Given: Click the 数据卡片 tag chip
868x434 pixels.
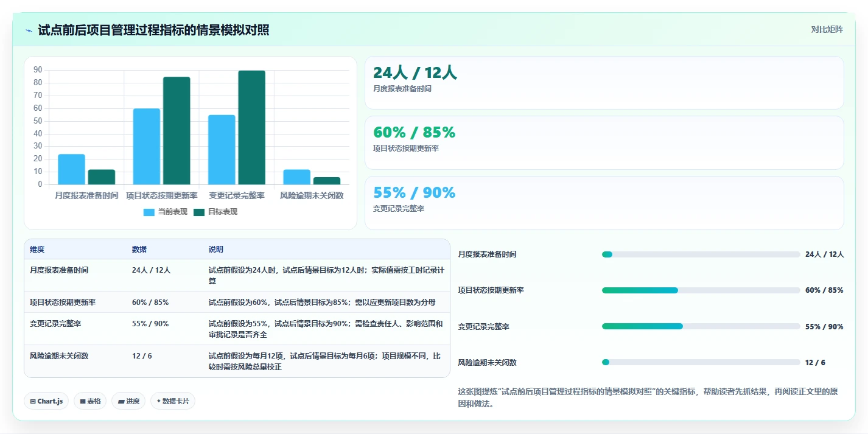Looking at the screenshot, I should 173,401.
